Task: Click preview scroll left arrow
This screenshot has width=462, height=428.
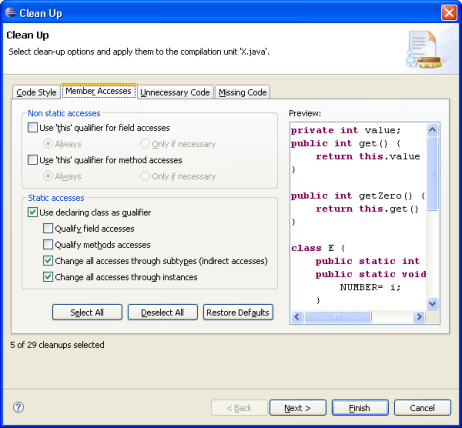Action: pyautogui.click(x=297, y=317)
